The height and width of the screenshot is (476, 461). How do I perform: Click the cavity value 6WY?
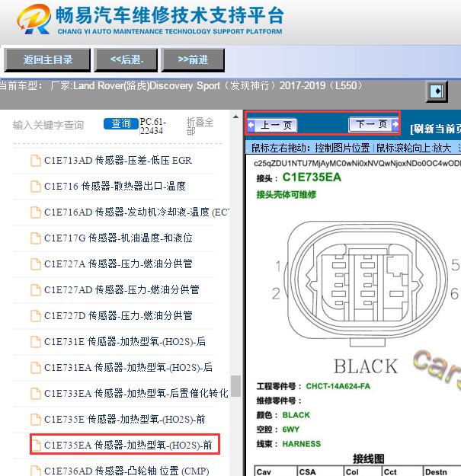click(x=290, y=430)
